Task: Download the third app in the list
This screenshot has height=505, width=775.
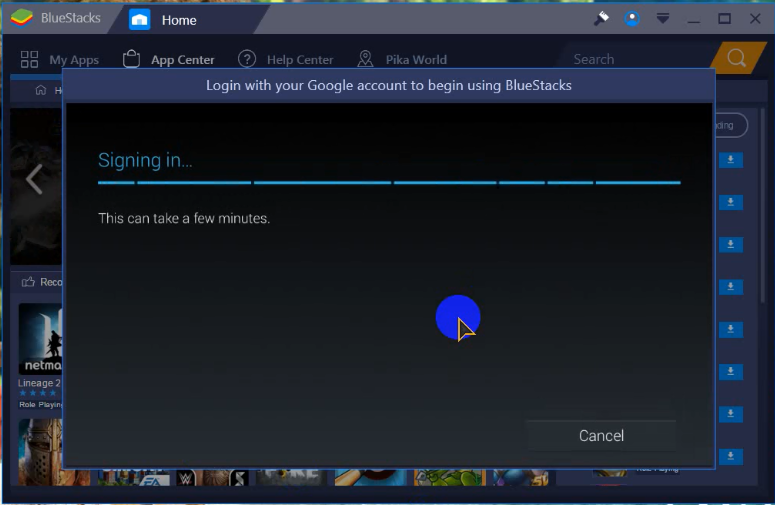Action: tap(731, 245)
